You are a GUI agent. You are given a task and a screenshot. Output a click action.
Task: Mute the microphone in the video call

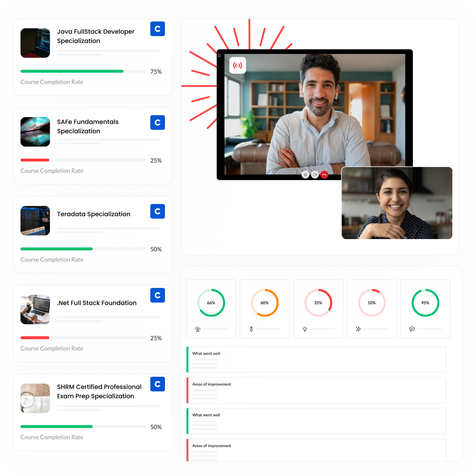click(305, 175)
